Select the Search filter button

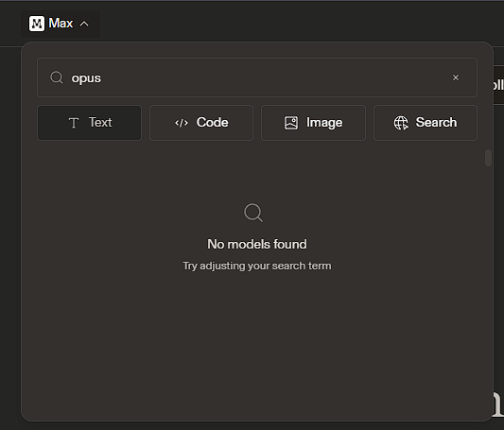[426, 123]
